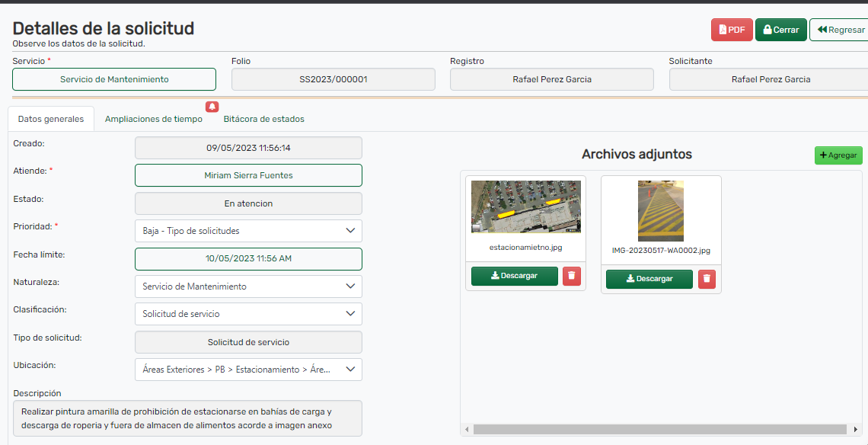868x445 pixels.
Task: Expand the Naturaleza dropdown
Action: (247, 287)
